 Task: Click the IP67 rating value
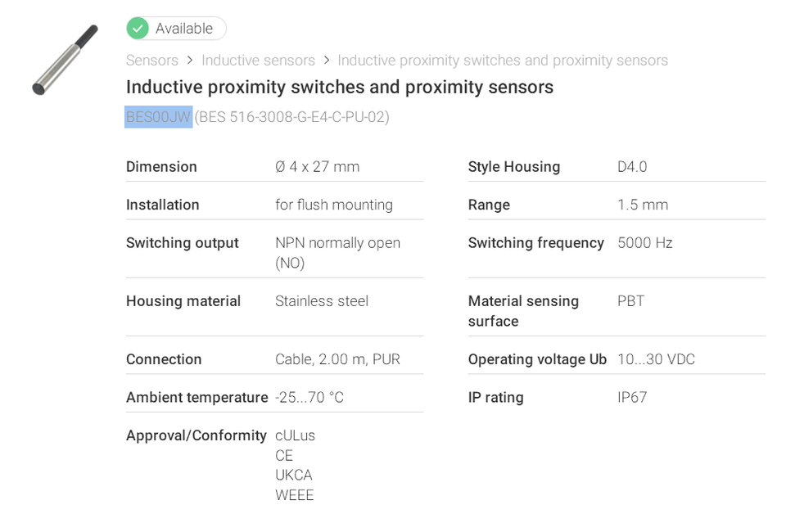point(632,397)
